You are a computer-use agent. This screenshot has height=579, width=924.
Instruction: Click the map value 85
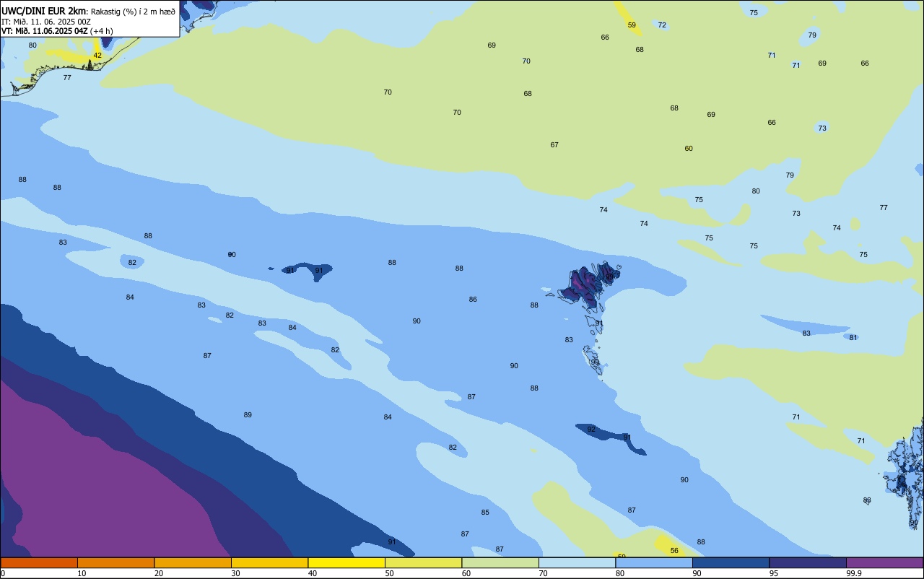tap(485, 513)
